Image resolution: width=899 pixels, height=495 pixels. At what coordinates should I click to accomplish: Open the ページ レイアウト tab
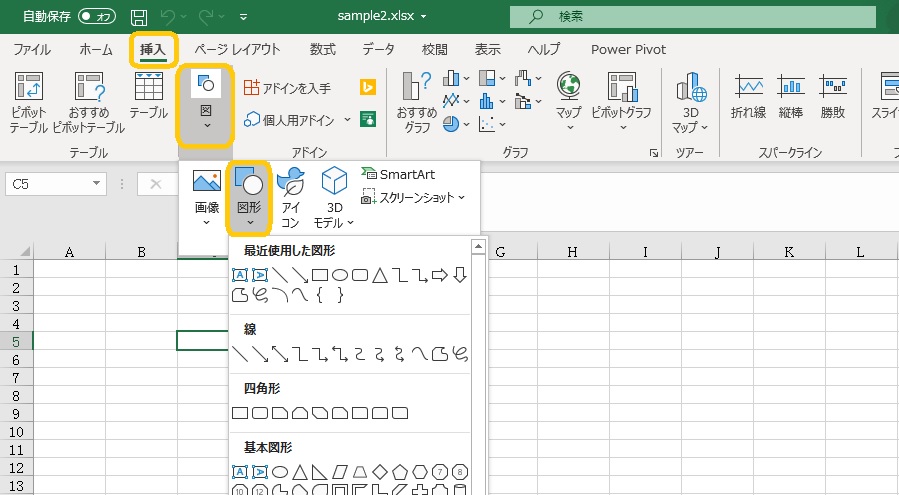(x=237, y=49)
